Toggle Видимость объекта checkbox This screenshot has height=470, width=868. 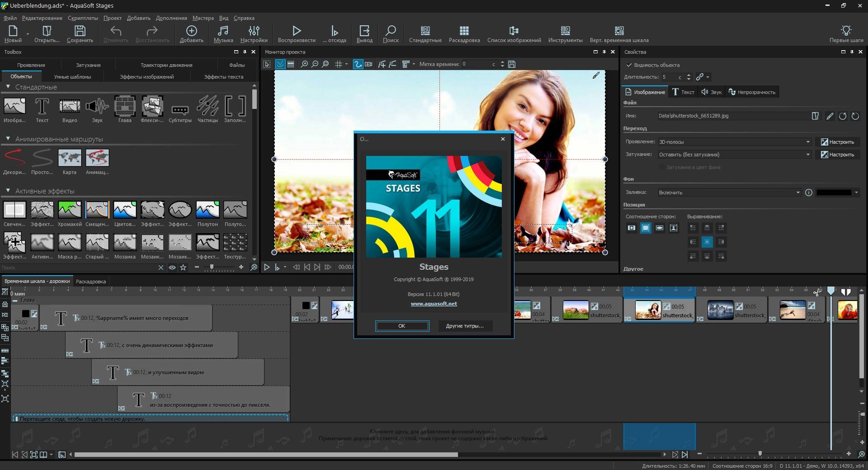628,65
